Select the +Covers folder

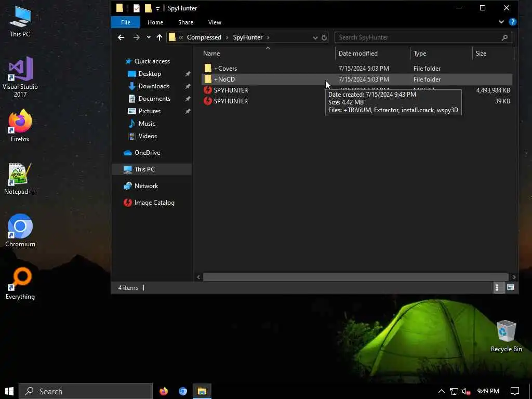tap(356, 68)
